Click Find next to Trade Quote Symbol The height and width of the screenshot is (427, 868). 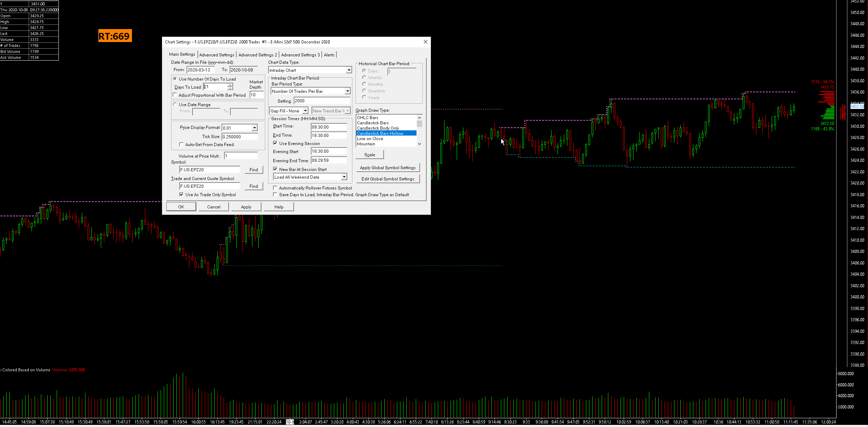[x=254, y=186]
